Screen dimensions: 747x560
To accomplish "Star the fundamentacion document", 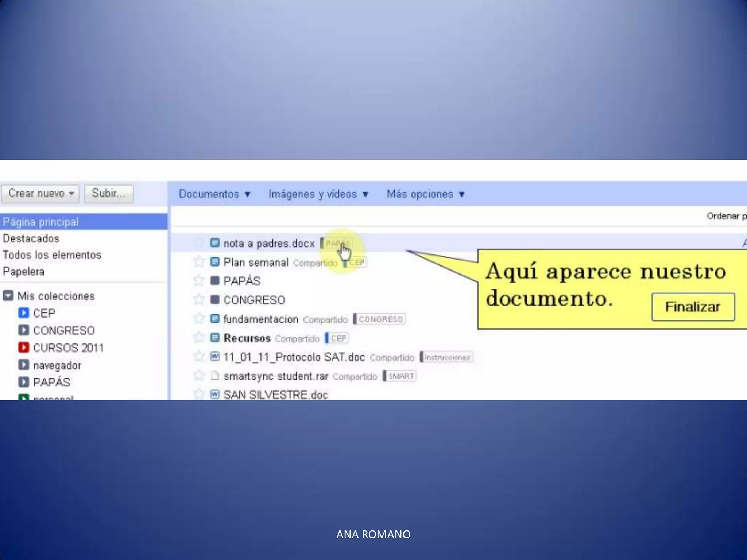I will coord(199,319).
